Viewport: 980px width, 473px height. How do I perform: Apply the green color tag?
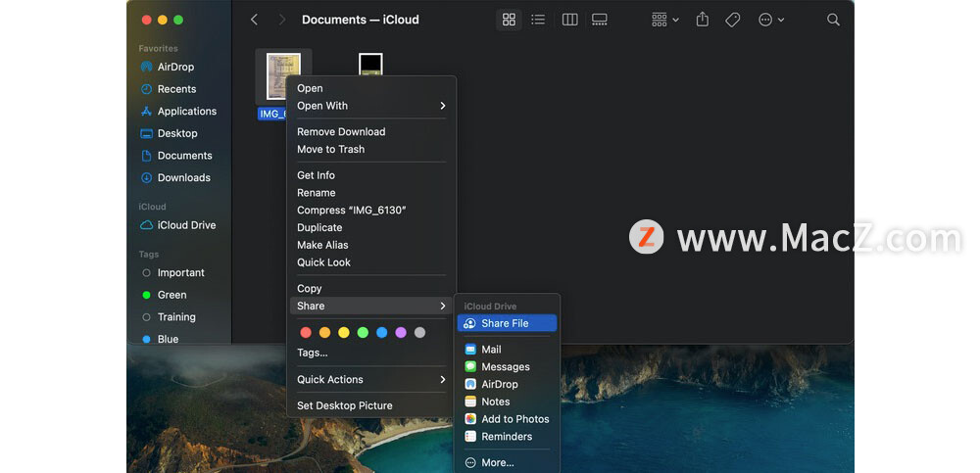coord(363,333)
